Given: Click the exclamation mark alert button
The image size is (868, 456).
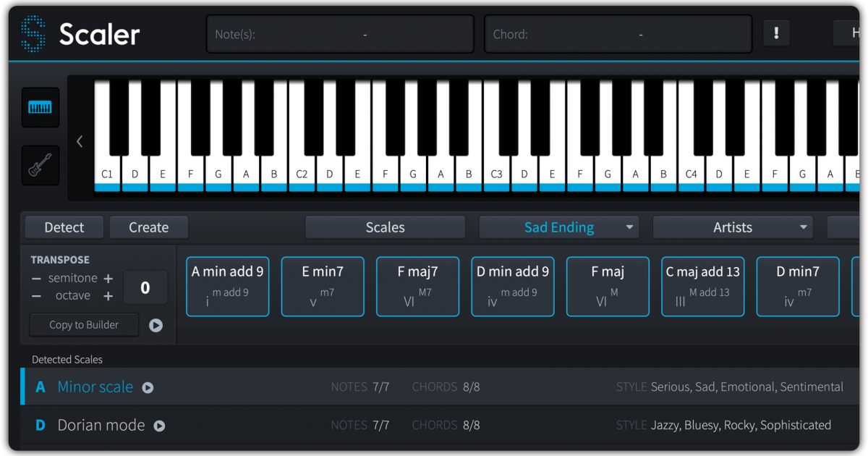Looking at the screenshot, I should tap(776, 33).
